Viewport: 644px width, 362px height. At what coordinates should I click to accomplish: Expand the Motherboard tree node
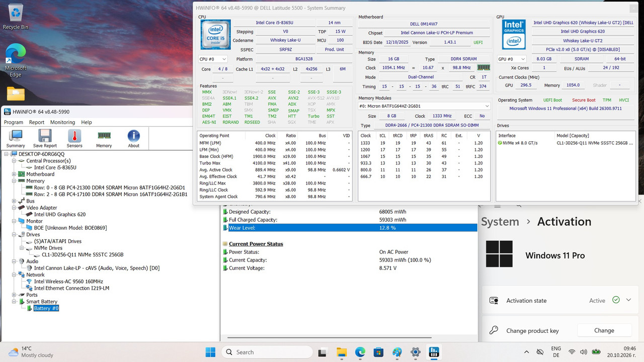click(x=14, y=174)
